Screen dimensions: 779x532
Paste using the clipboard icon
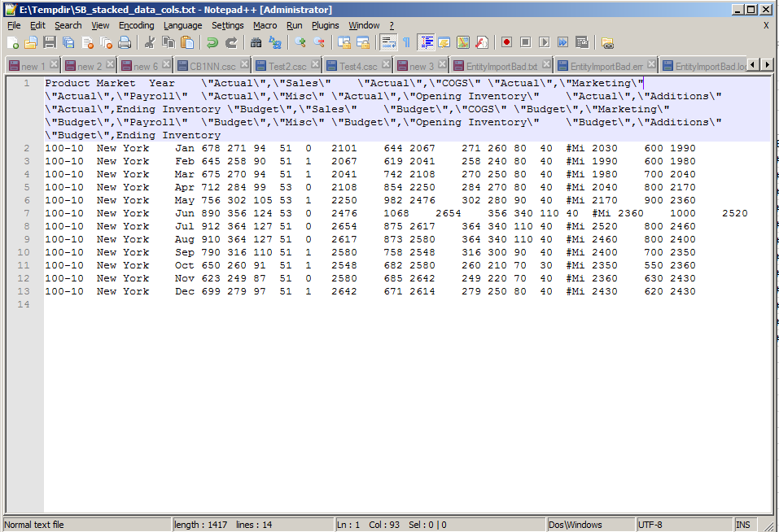pyautogui.click(x=187, y=43)
